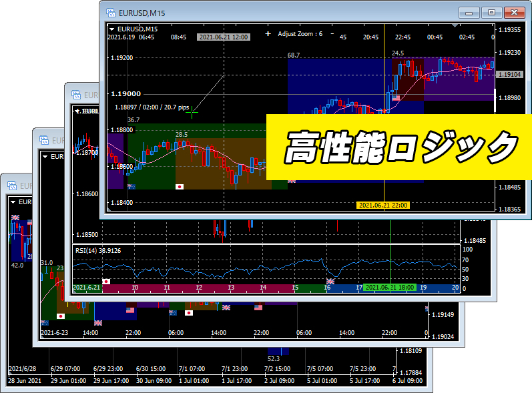Click hour 13 in the maroon session bar

click(231, 288)
